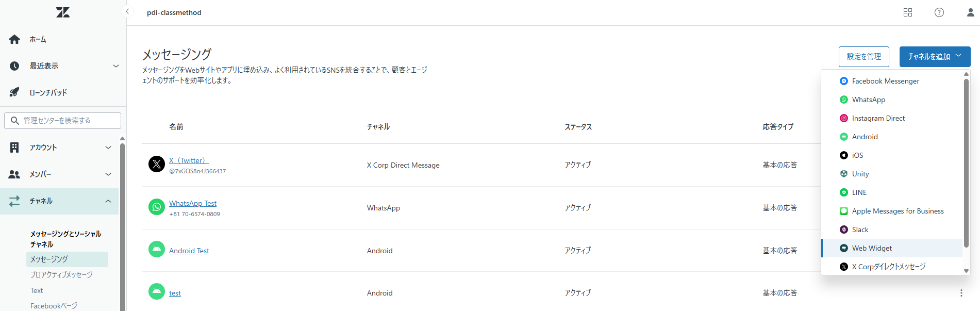This screenshot has width=980, height=311.
Task: Open the help question mark icon
Action: [939, 12]
